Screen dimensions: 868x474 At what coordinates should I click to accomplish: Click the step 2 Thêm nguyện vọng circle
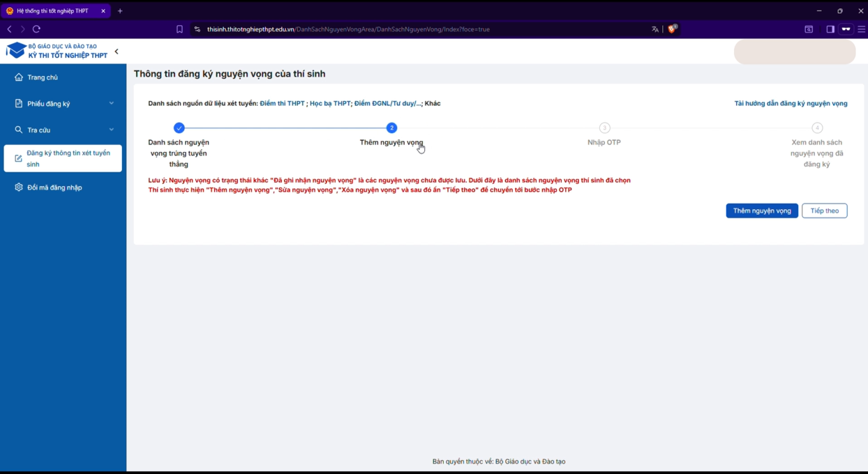[391, 128]
